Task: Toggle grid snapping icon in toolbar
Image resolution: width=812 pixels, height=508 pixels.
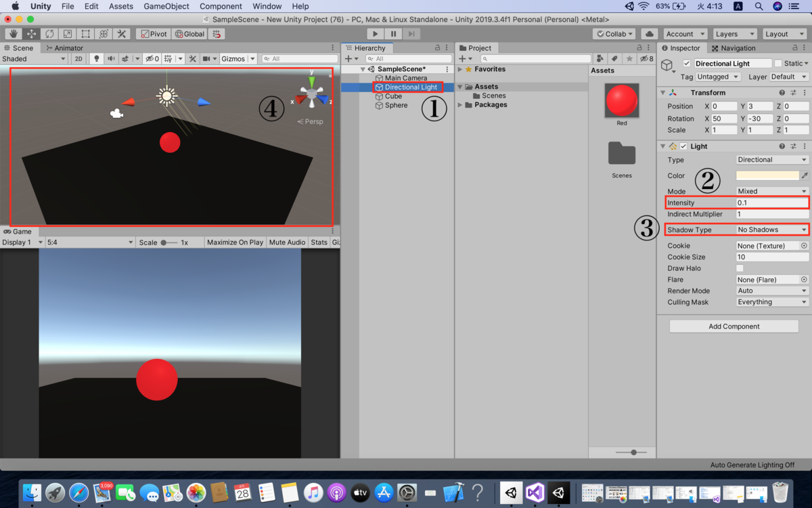Action: click(217, 34)
